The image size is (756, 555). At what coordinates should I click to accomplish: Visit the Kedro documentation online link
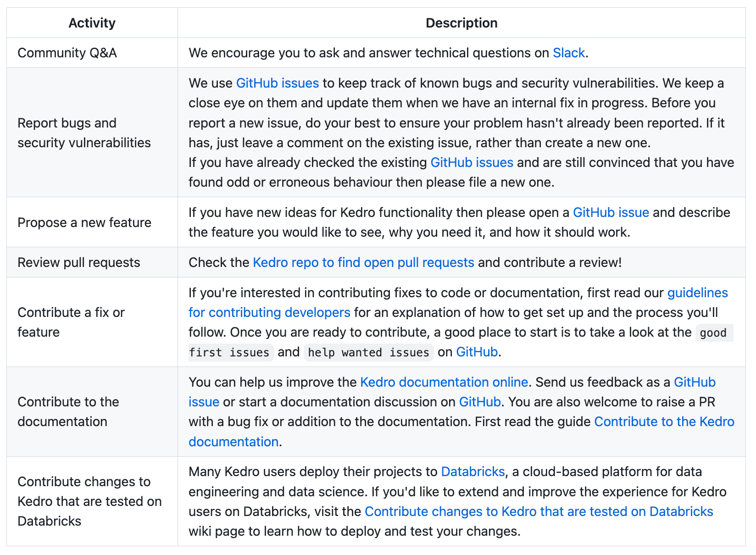click(x=444, y=382)
